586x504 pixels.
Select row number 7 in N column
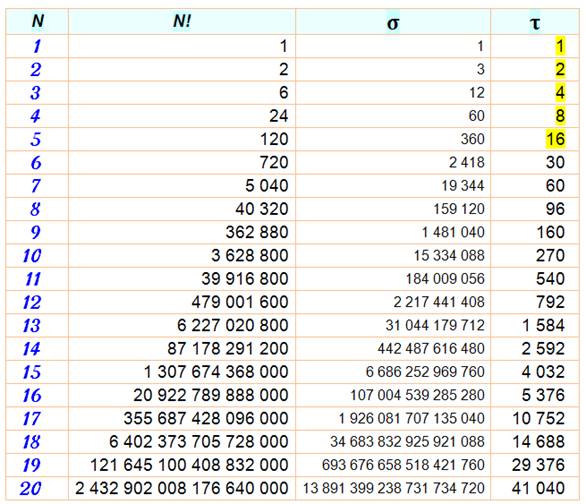(x=36, y=186)
